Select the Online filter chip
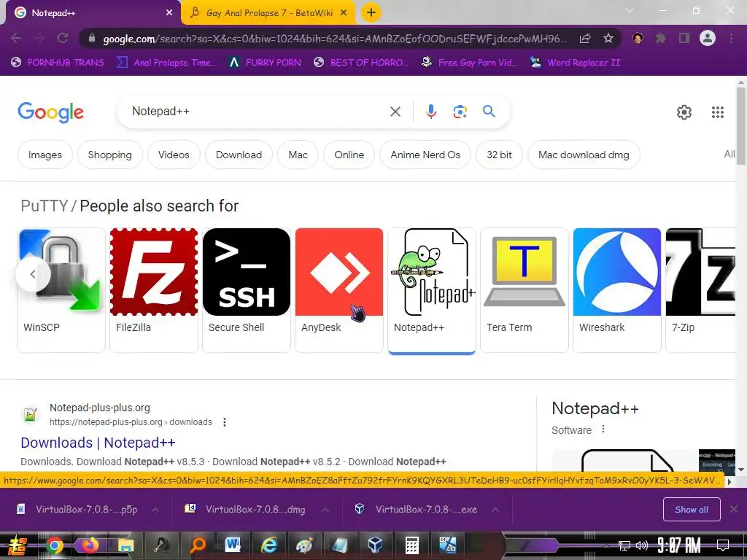The height and width of the screenshot is (560, 747). point(349,155)
